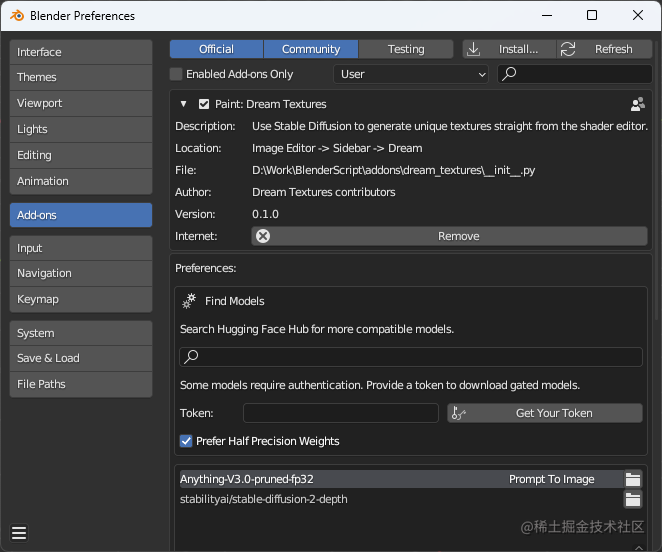Click the Install add-on download icon
The width and height of the screenshot is (662, 552).
(474, 49)
